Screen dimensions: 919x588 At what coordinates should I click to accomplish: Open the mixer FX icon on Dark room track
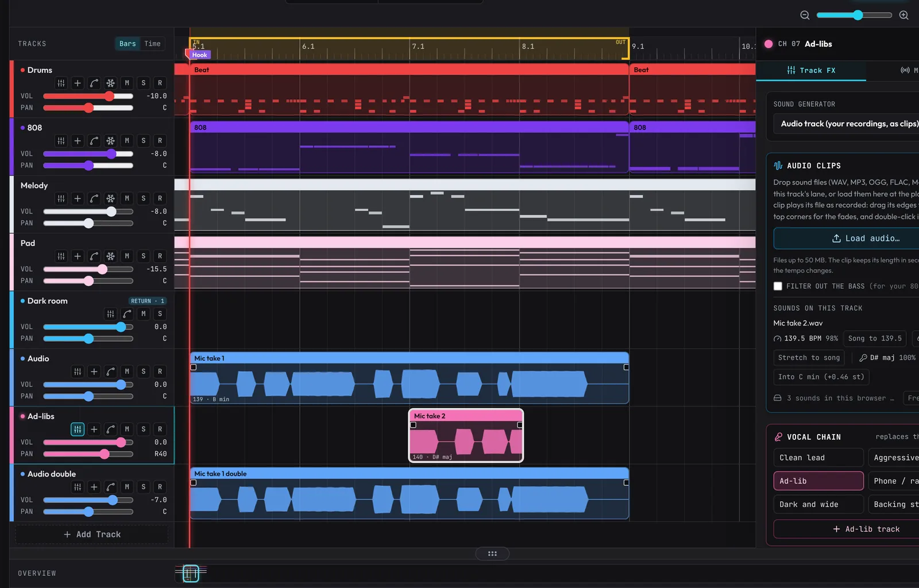(110, 314)
